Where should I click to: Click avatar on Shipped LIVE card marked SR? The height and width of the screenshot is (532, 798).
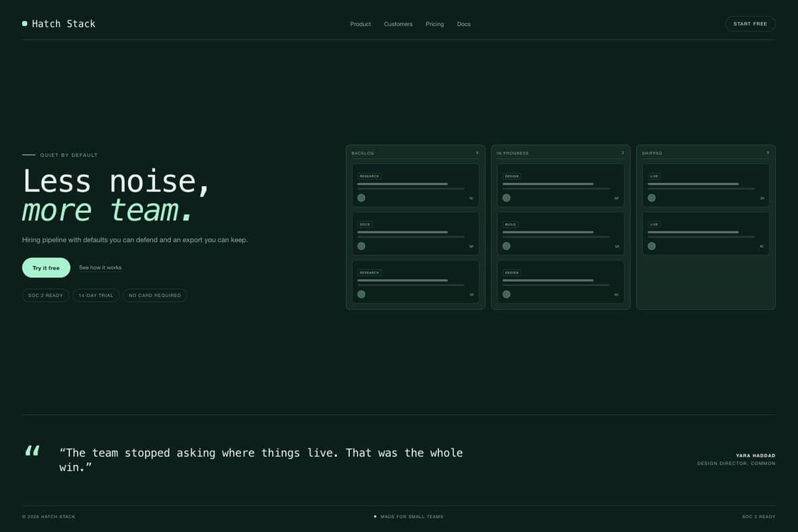[x=652, y=198]
